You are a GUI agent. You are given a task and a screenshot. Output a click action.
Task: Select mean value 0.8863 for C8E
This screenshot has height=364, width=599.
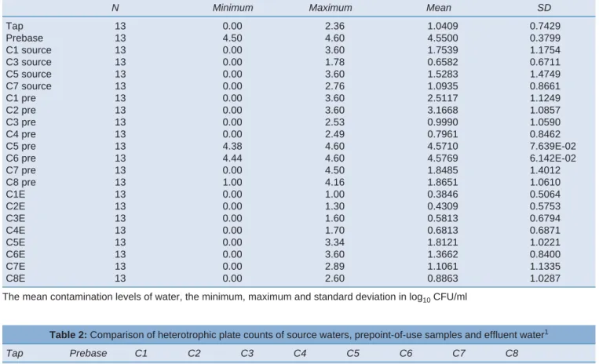tap(443, 278)
